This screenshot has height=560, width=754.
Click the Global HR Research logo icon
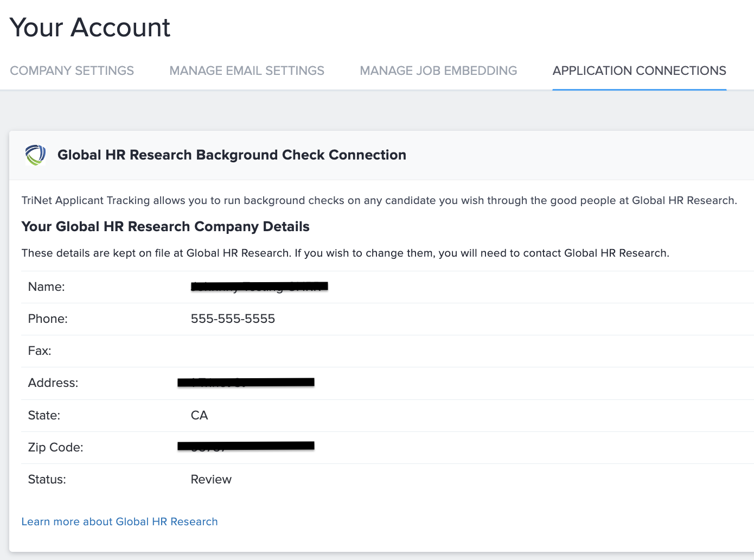pyautogui.click(x=36, y=155)
